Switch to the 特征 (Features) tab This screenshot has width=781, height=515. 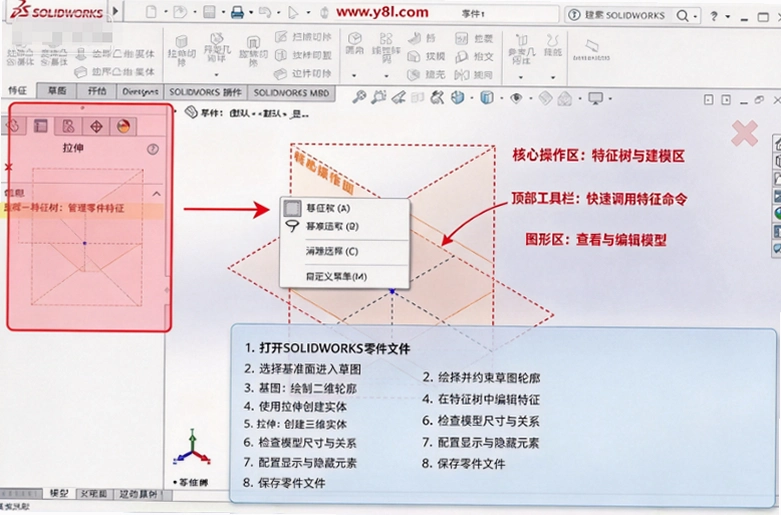pyautogui.click(x=17, y=91)
